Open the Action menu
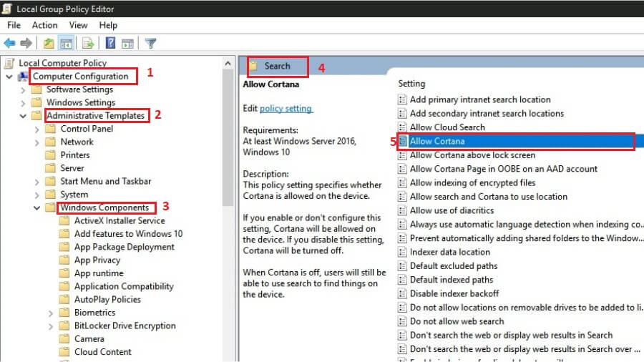The height and width of the screenshot is (362, 644). coord(45,25)
